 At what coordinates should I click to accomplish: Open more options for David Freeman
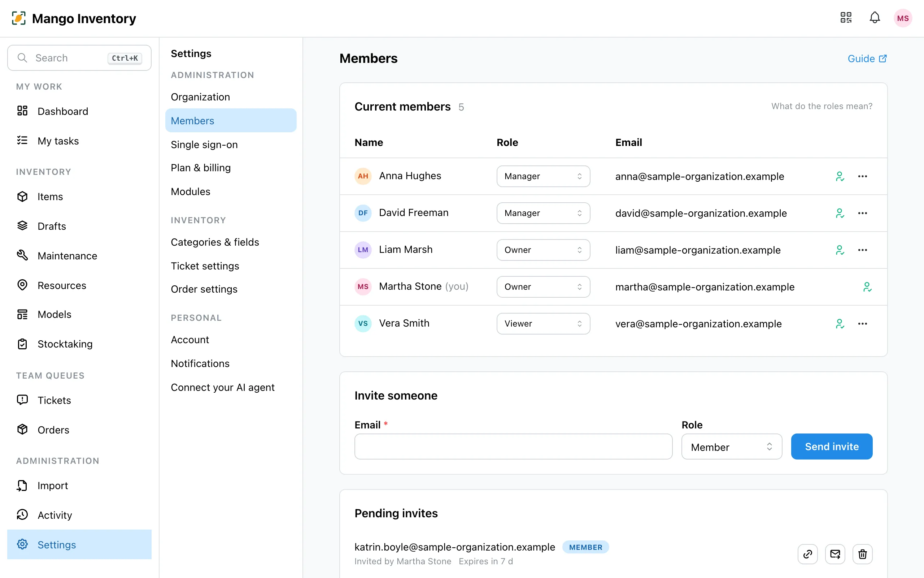[x=863, y=213]
